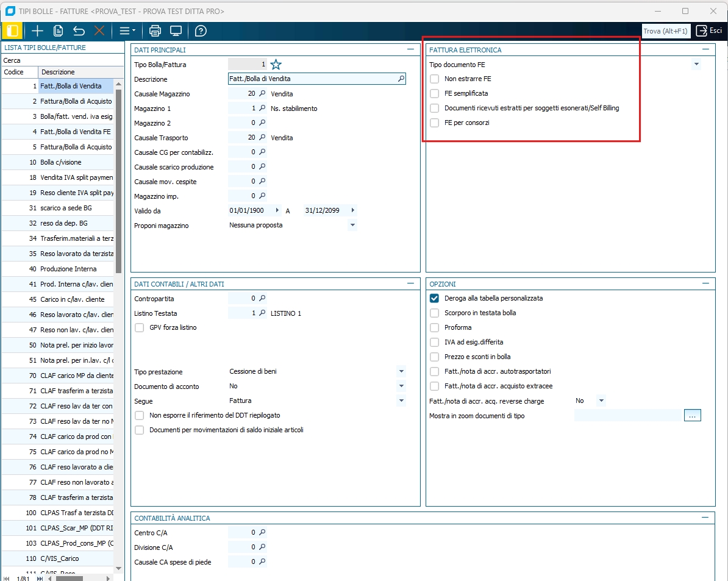Select row 4 Fatt./Bolla di Vendita FE
This screenshot has height=581, width=728.
tap(57, 132)
